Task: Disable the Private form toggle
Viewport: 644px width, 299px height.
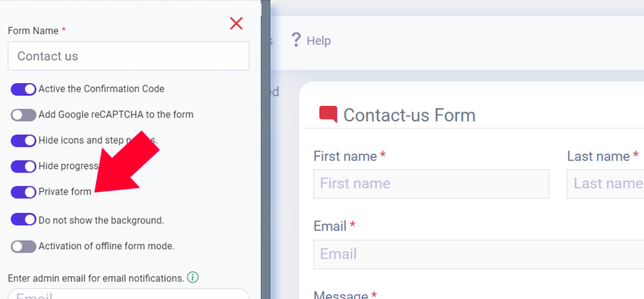Action: 23,192
